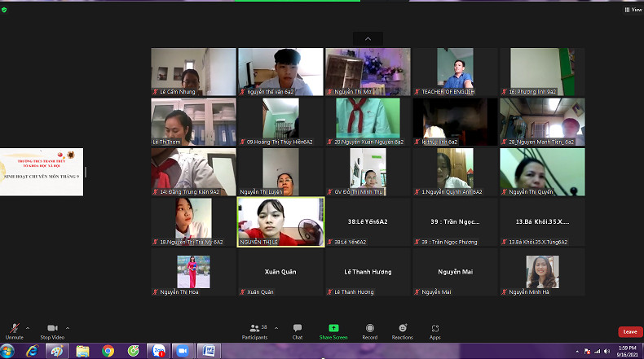This screenshot has height=359, width=644.
Task: Stop Video camera in toolbar
Action: coord(52,329)
